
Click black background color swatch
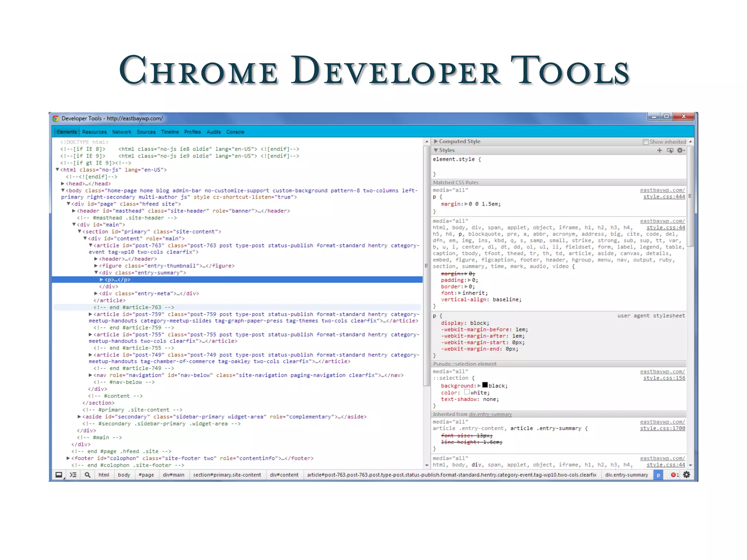pyautogui.click(x=485, y=385)
